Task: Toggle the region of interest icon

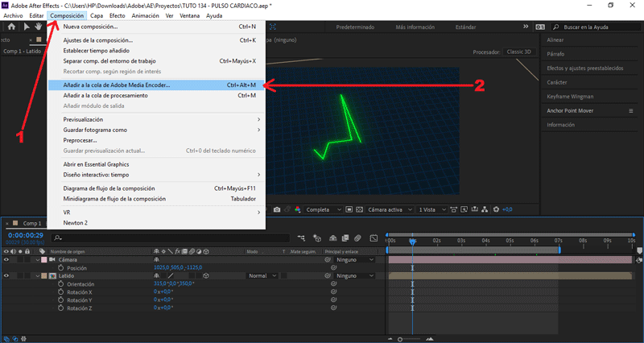Action: [349, 209]
